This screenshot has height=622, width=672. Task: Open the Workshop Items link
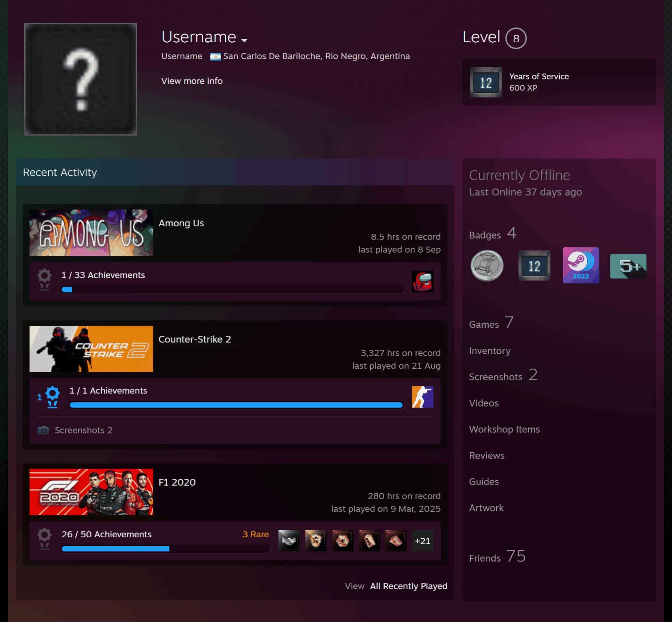pos(504,429)
